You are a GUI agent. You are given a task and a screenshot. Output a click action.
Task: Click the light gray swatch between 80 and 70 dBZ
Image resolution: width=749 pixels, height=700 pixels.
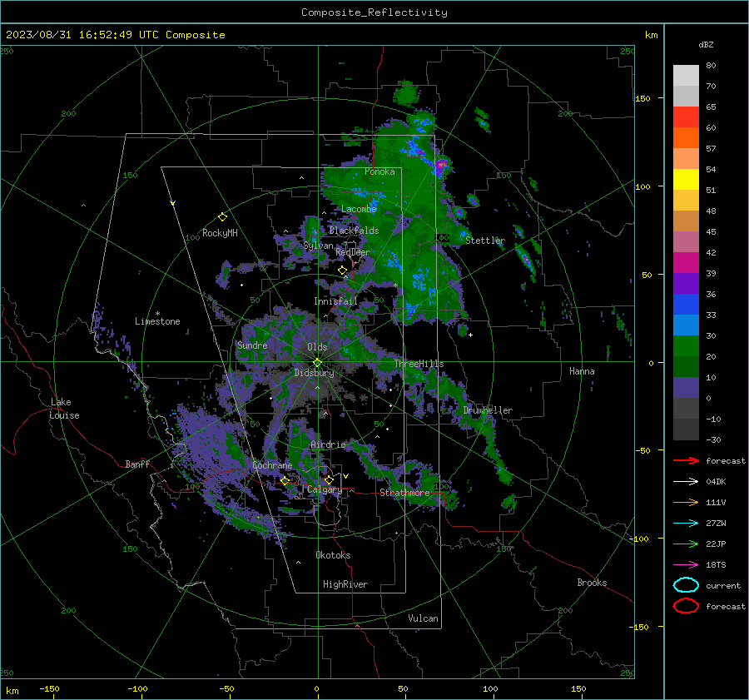pyautogui.click(x=686, y=76)
